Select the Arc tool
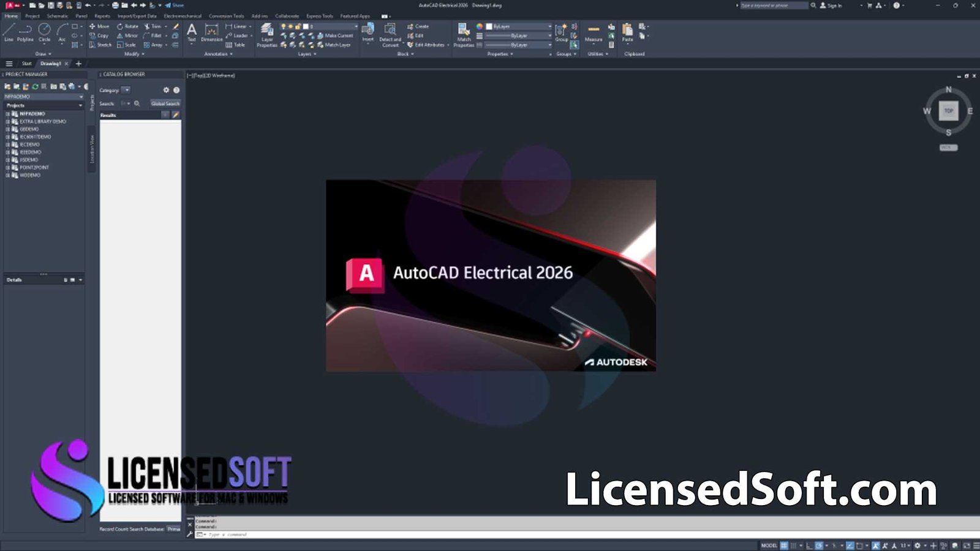Image resolution: width=980 pixels, height=551 pixels. [62, 32]
